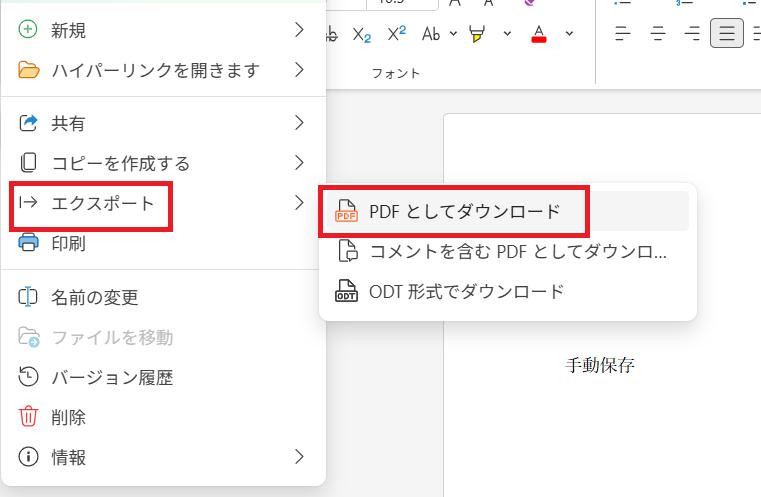The image size is (761, 497).
Task: Open the 情報 (Info) menu entry
Action: [x=163, y=457]
